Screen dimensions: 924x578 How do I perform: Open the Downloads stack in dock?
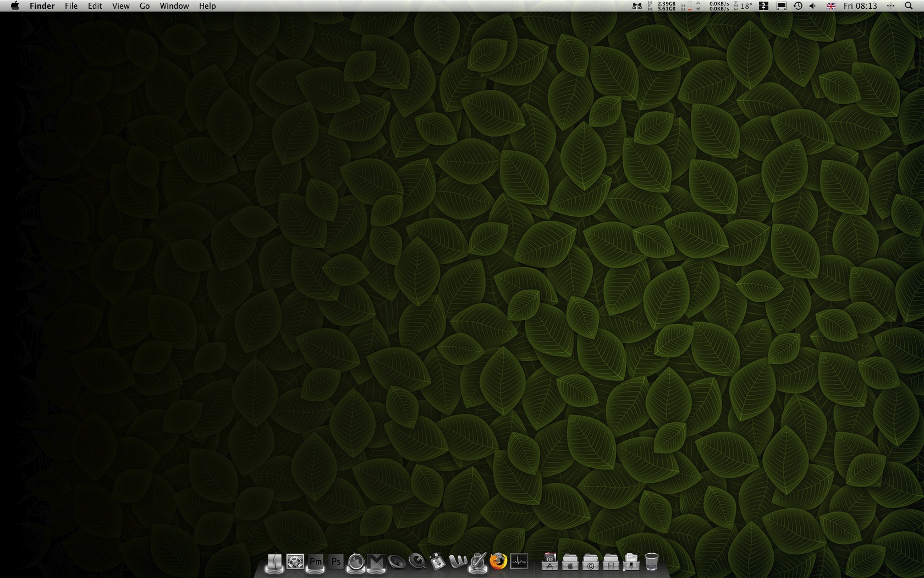[x=631, y=562]
